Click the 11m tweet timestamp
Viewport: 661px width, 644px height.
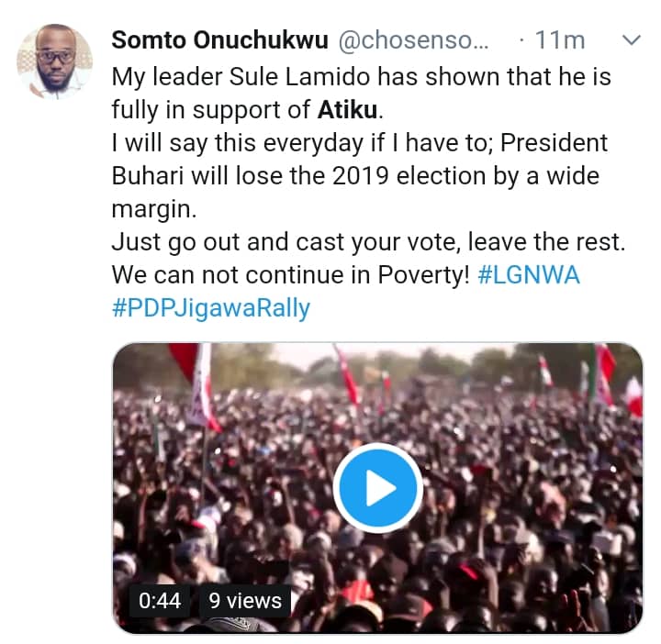562,41
